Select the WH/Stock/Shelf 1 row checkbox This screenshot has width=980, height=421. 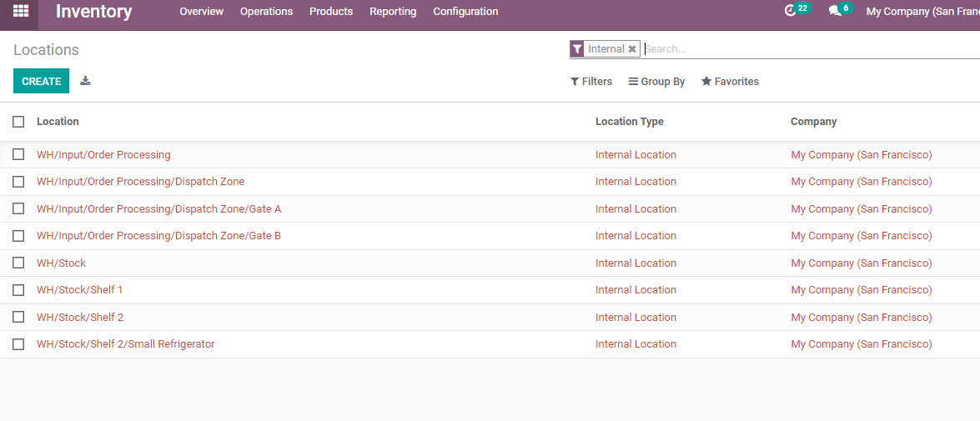[x=18, y=290]
